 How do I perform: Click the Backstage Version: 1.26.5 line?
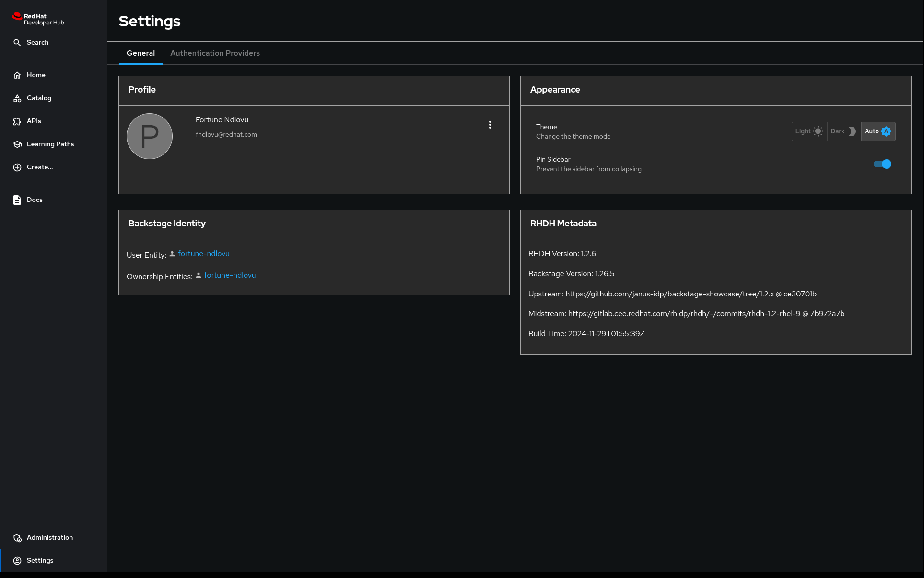click(571, 274)
